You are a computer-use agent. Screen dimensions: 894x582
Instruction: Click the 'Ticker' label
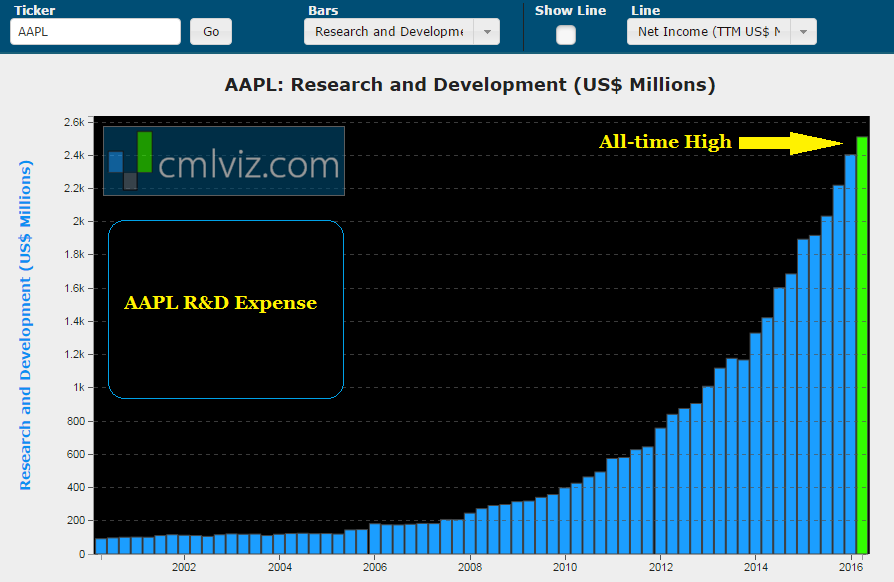pos(35,10)
